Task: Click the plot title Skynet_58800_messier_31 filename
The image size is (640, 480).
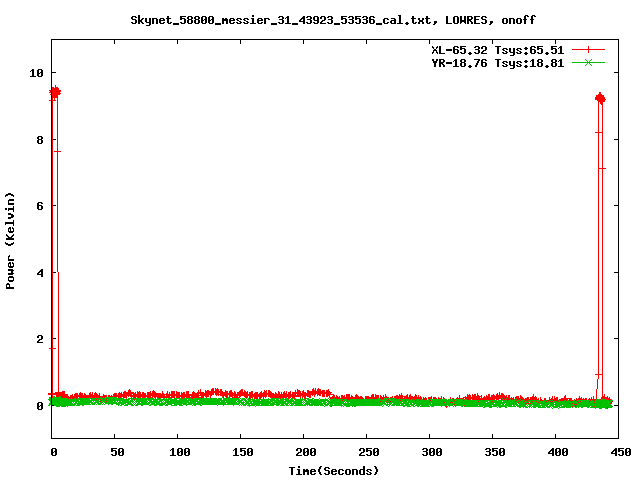Action: [333, 20]
